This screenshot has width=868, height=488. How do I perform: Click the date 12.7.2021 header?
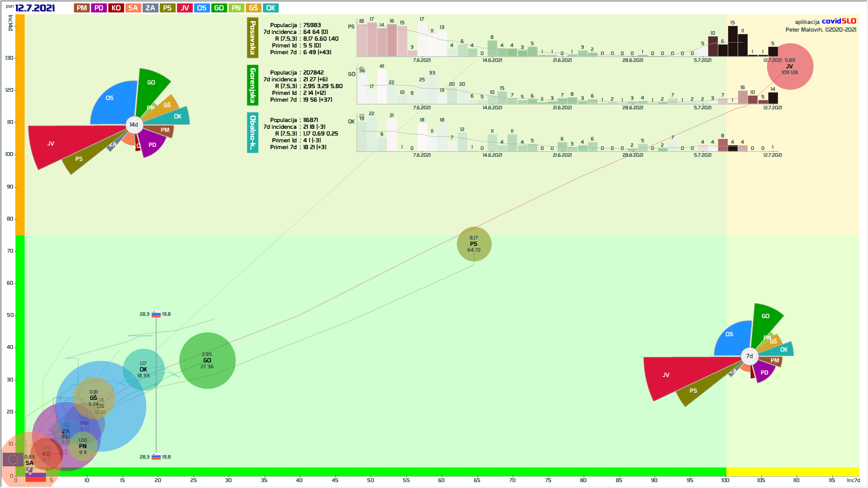tap(35, 8)
